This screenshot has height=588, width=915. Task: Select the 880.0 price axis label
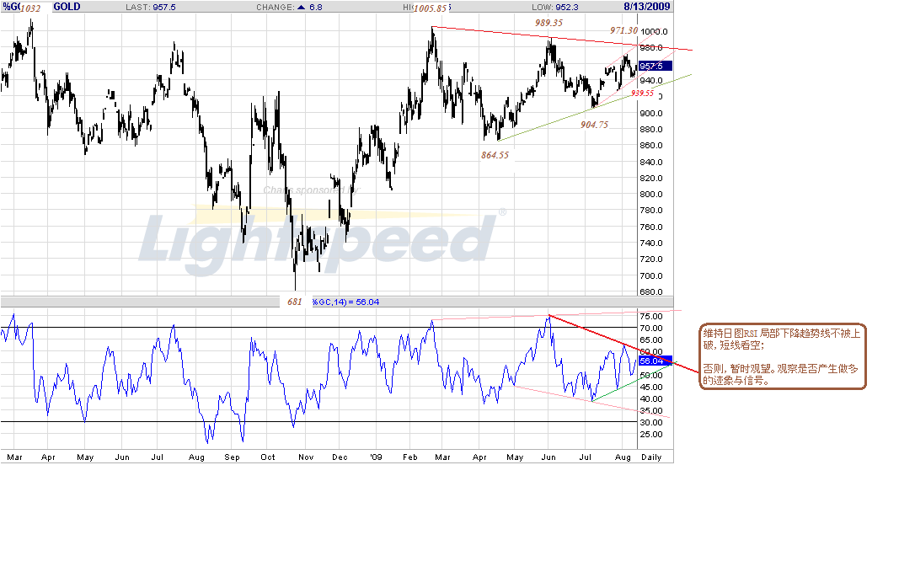click(x=651, y=130)
